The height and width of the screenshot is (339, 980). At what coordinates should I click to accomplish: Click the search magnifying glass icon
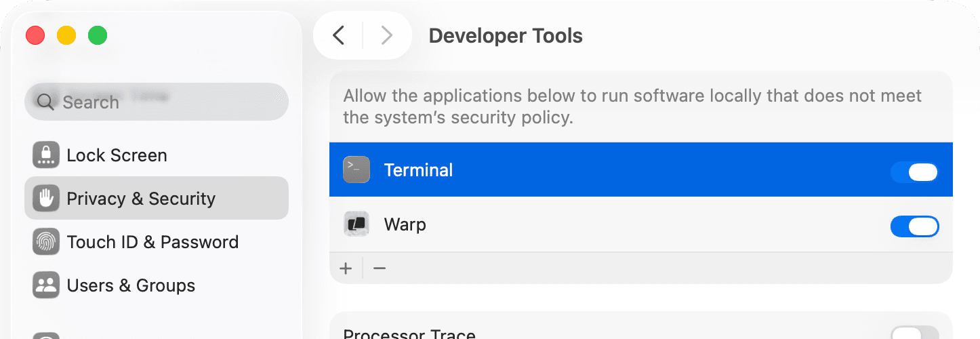point(45,102)
